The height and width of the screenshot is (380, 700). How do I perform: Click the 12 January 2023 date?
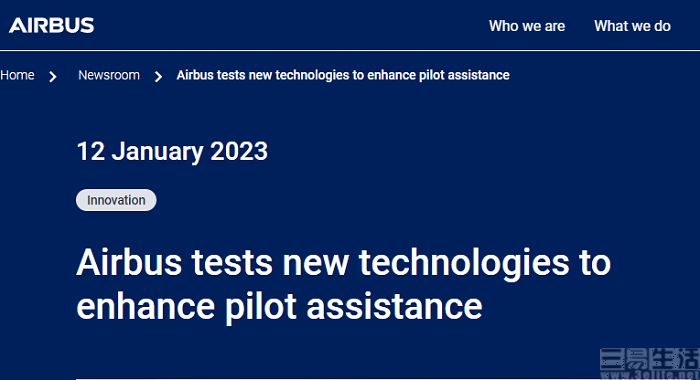(172, 152)
